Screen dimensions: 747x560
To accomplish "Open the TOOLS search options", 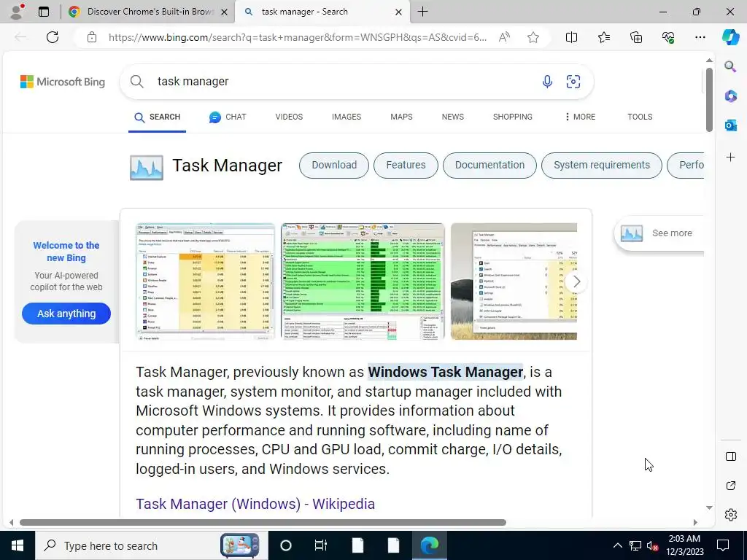I will point(640,117).
